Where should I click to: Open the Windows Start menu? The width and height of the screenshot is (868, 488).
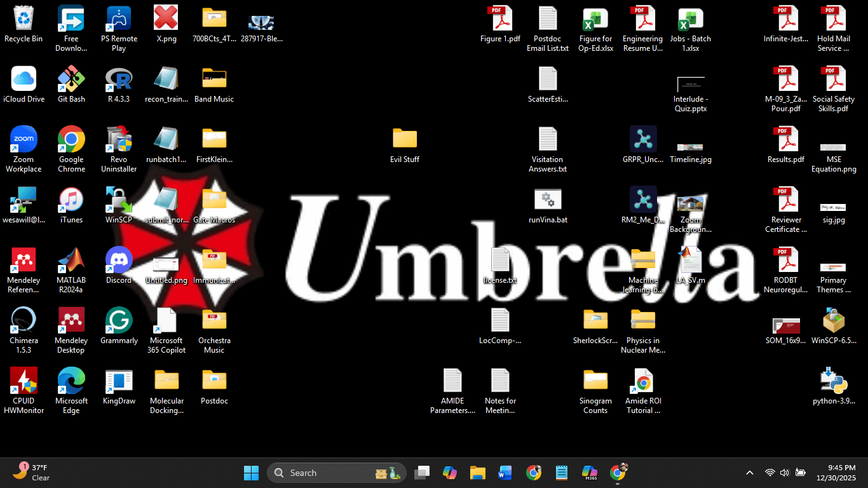(x=251, y=473)
